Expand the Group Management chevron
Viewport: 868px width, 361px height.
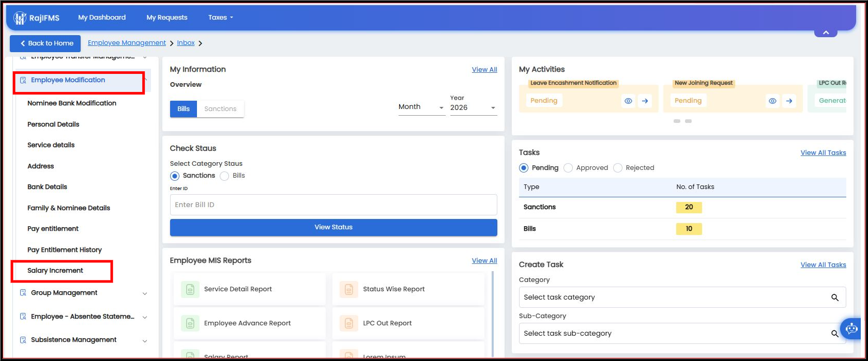coord(145,293)
